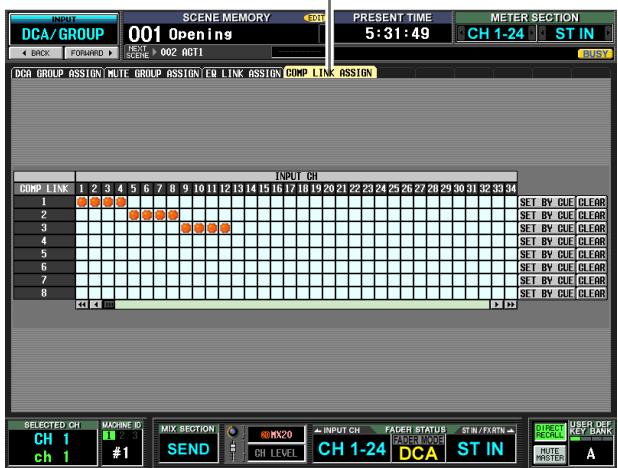Image resolution: width=618 pixels, height=468 pixels.
Task: Unlink input channel 8 from comp link 2
Action: (173, 215)
